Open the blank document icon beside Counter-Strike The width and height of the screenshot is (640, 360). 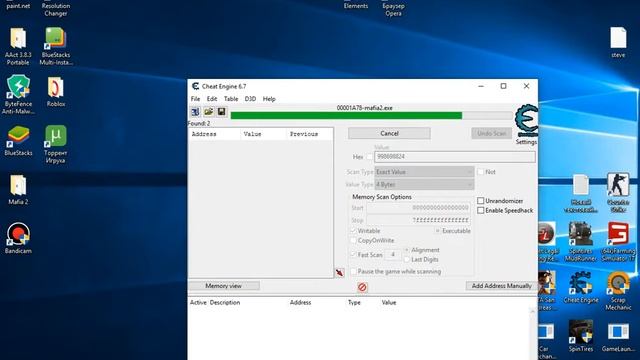pos(580,193)
